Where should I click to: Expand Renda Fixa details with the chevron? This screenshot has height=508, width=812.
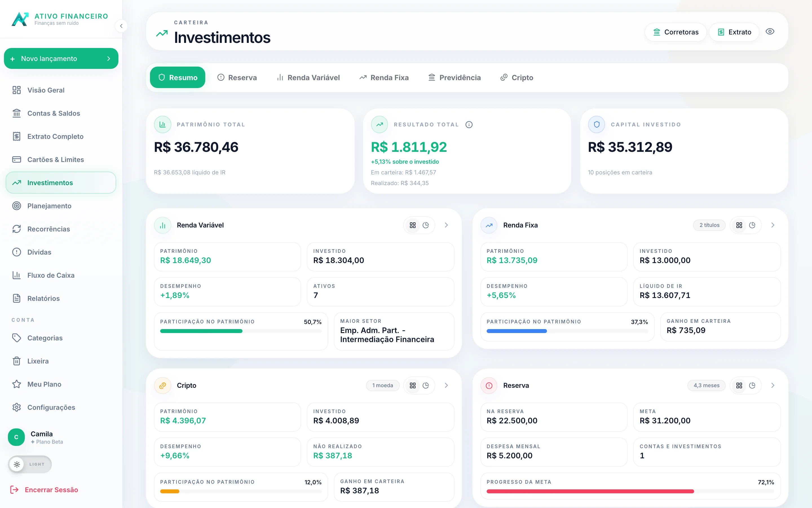[773, 225]
